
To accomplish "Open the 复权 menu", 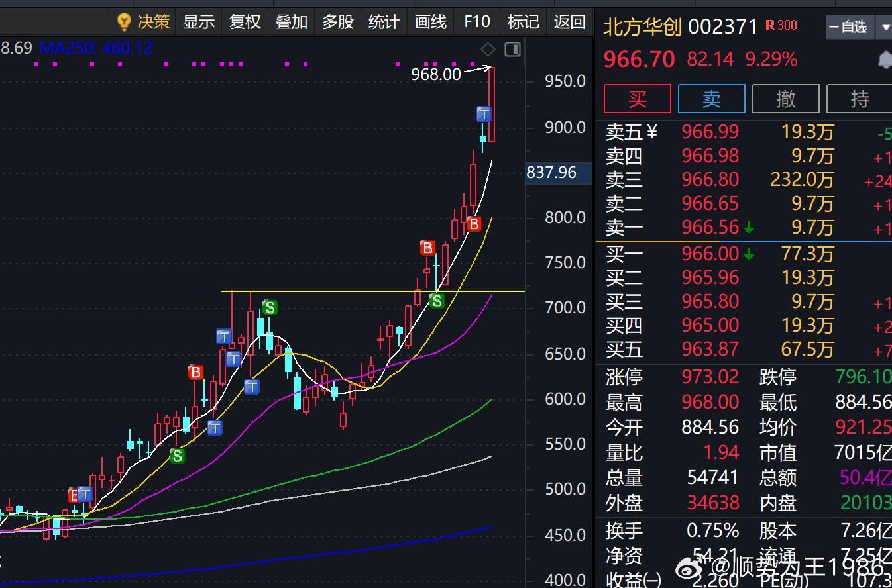I will click(245, 22).
